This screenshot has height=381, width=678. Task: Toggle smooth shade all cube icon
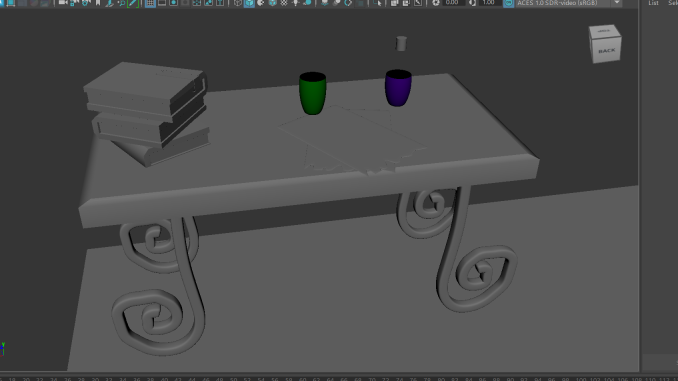[249, 3]
